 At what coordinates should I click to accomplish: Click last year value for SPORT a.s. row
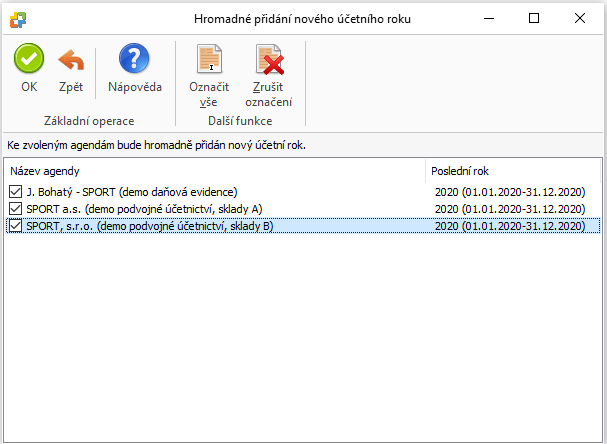510,209
